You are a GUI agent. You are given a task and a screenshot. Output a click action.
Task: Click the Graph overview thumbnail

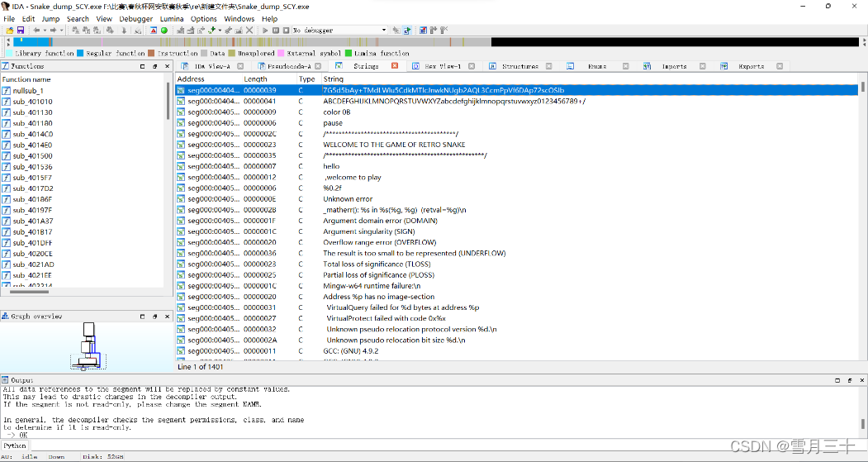click(88, 345)
